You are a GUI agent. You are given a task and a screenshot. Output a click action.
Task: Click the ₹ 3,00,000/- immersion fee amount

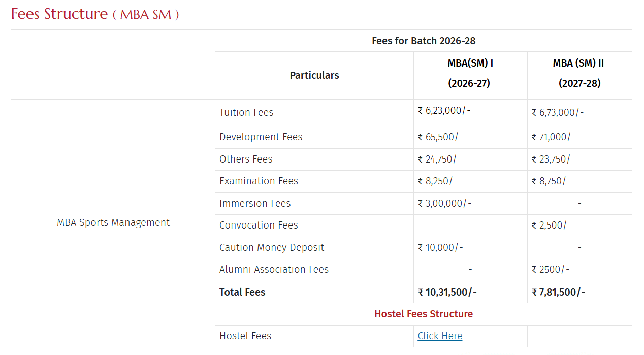[444, 204]
